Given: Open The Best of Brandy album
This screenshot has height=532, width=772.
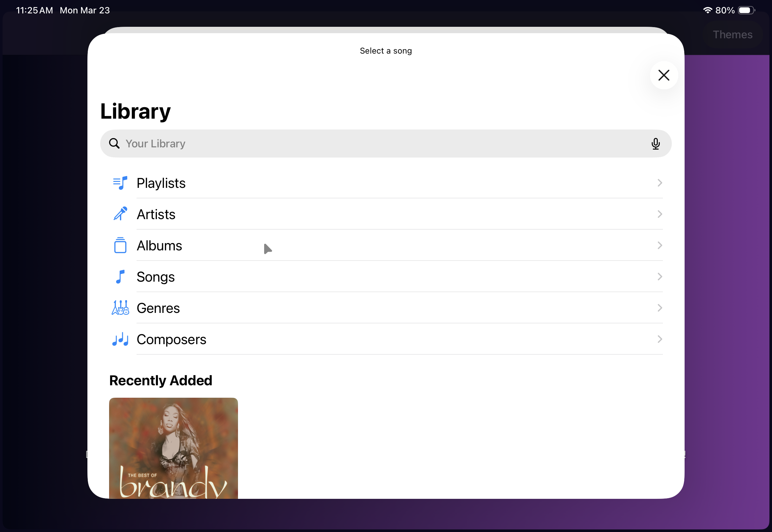Looking at the screenshot, I should (x=173, y=448).
